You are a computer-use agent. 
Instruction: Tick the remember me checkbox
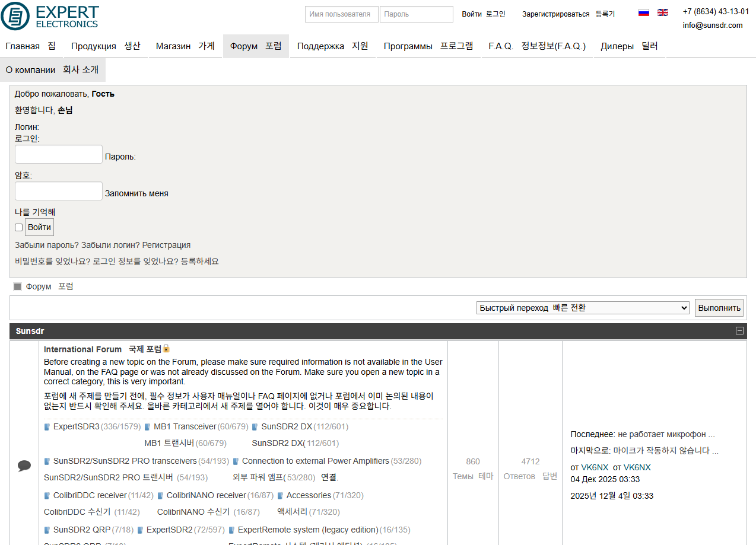(19, 228)
